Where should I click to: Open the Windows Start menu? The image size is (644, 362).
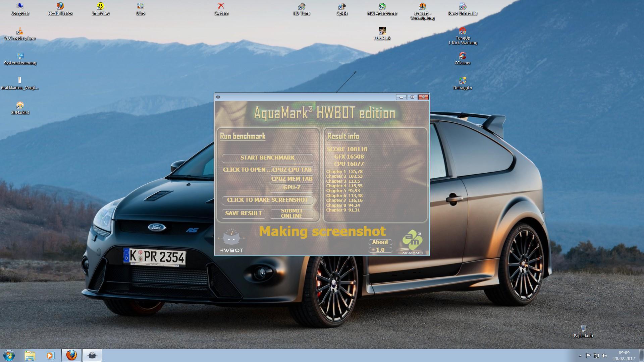tap(9, 355)
